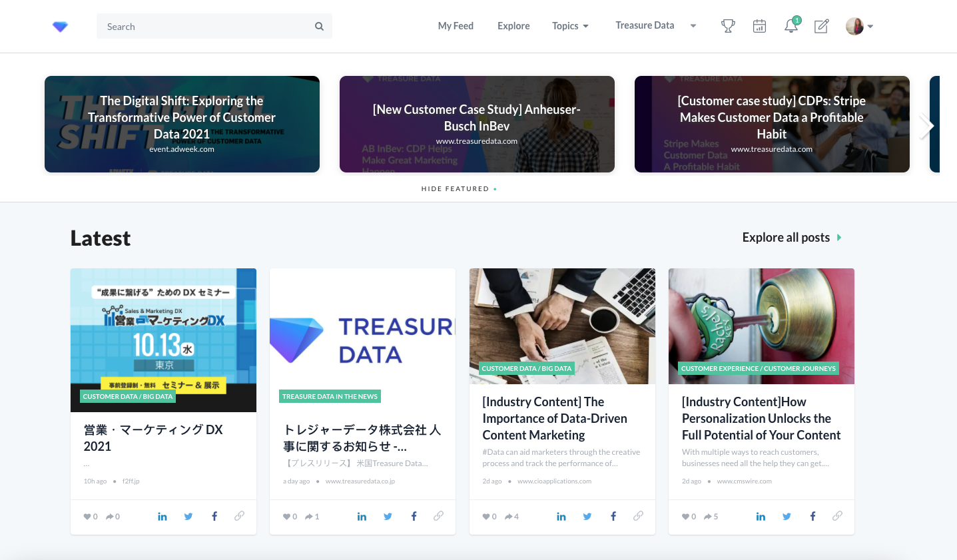Open the user avatar menu

(x=859, y=26)
